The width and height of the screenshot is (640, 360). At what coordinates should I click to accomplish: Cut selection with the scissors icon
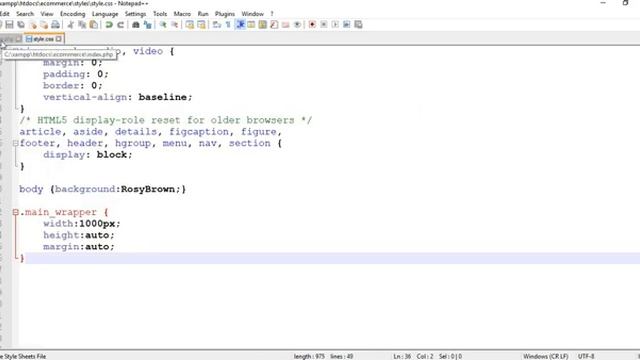point(71,25)
